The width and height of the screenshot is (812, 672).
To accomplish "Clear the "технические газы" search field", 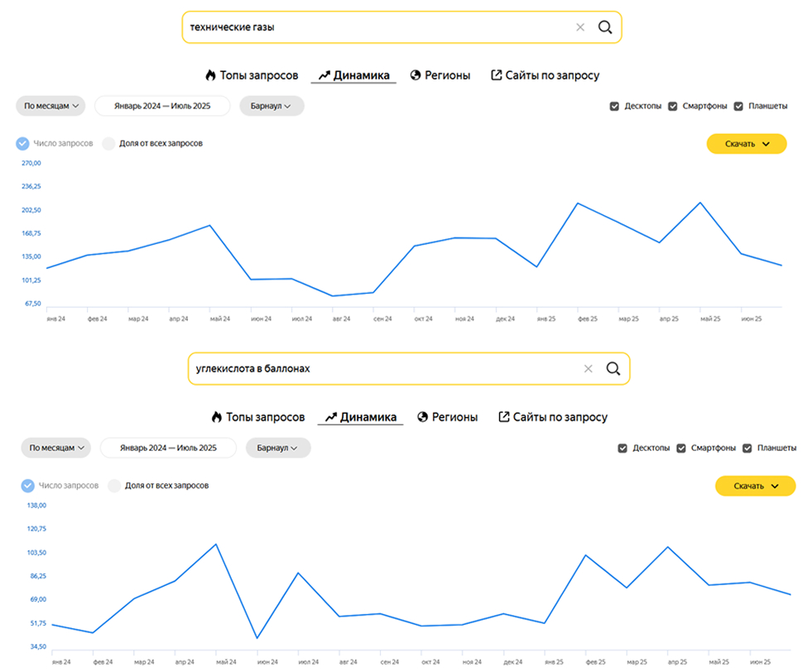I will click(580, 27).
